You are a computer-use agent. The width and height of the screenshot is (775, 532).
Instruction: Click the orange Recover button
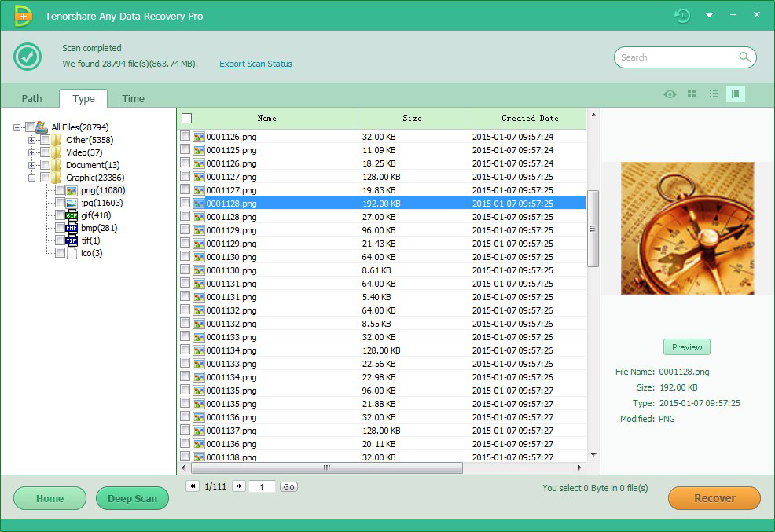[714, 498]
